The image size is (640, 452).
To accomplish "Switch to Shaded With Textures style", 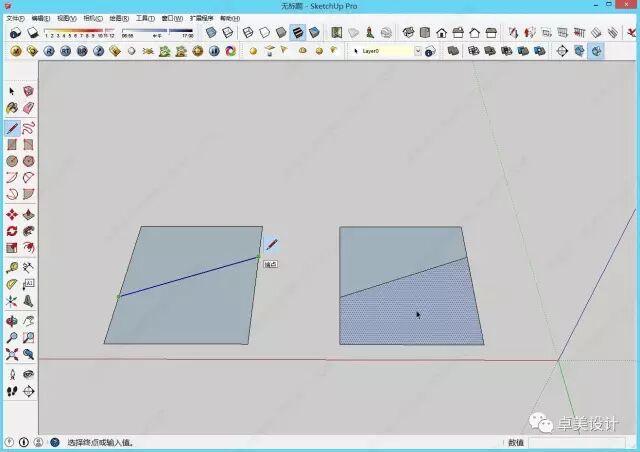I will coord(298,32).
